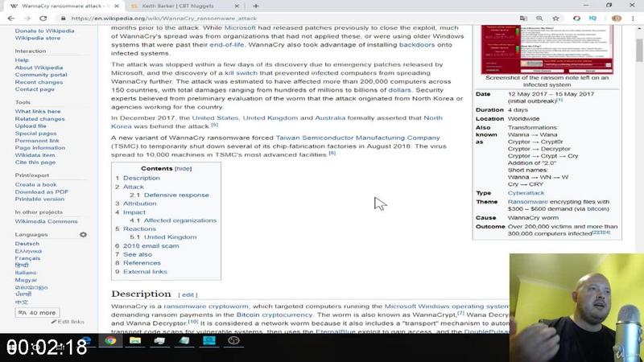Expand the 40 more languages button
This screenshot has height=362, width=644.
pyautogui.click(x=37, y=313)
